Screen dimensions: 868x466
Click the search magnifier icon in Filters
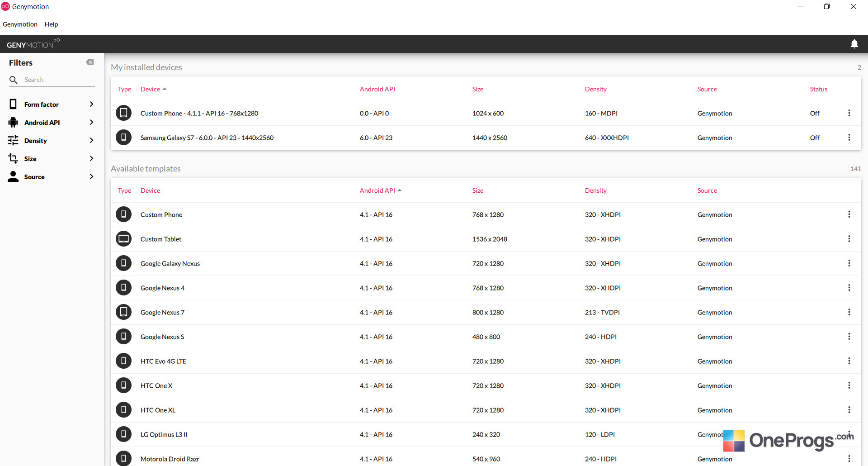click(14, 80)
